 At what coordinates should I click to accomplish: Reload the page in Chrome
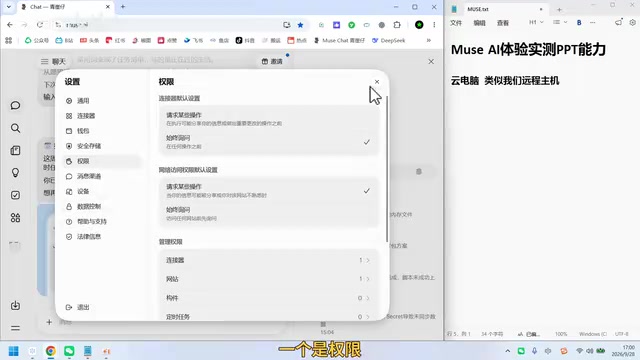pyautogui.click(x=40, y=25)
